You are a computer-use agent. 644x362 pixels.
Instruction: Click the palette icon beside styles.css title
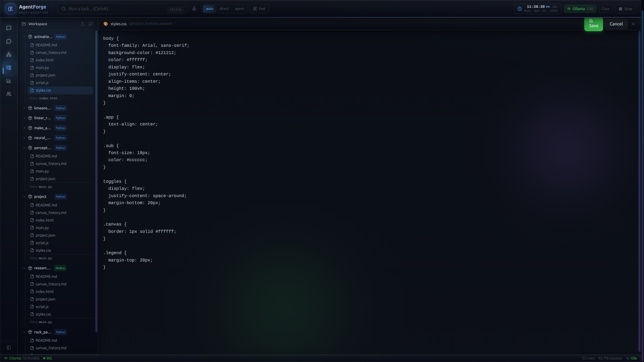coord(106,24)
